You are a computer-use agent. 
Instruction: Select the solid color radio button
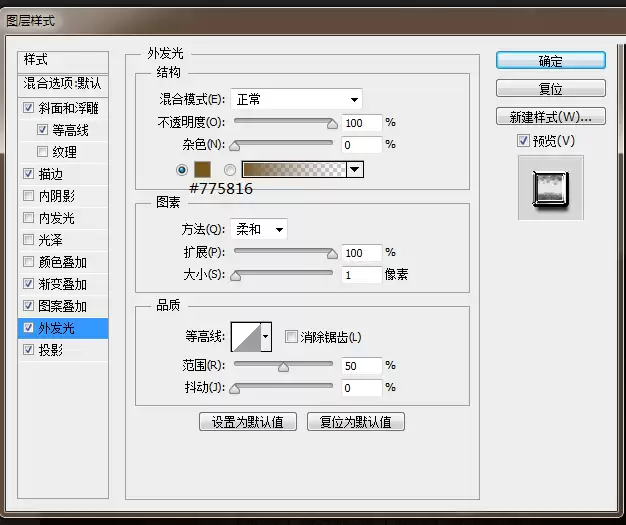pos(182,170)
